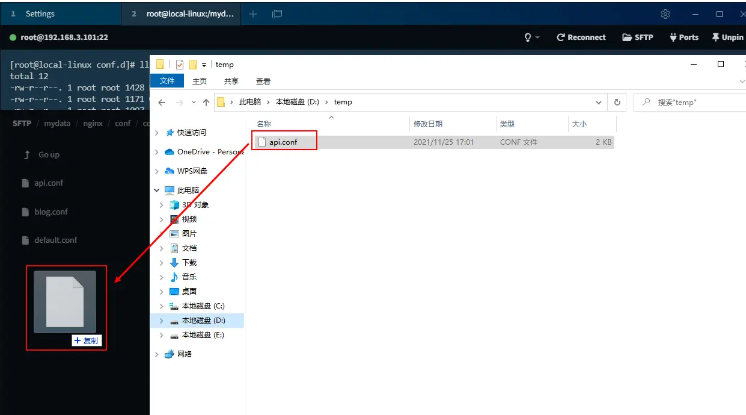Click temp in the address path
The height and width of the screenshot is (415, 746).
pyautogui.click(x=343, y=102)
